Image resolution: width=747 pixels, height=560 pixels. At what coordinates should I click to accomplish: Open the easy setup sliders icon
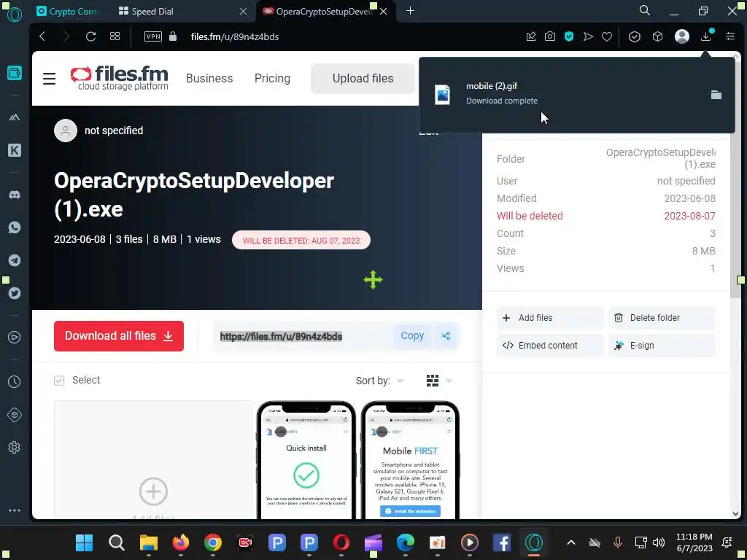pos(729,36)
